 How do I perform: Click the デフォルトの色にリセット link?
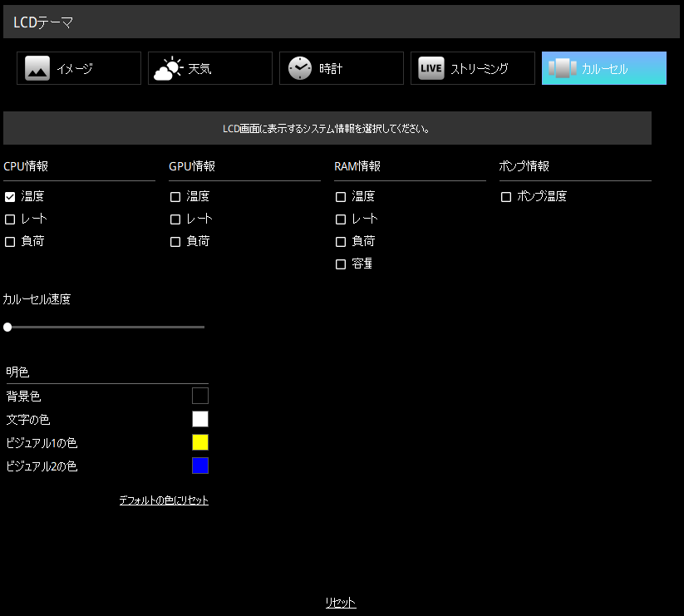click(x=164, y=500)
